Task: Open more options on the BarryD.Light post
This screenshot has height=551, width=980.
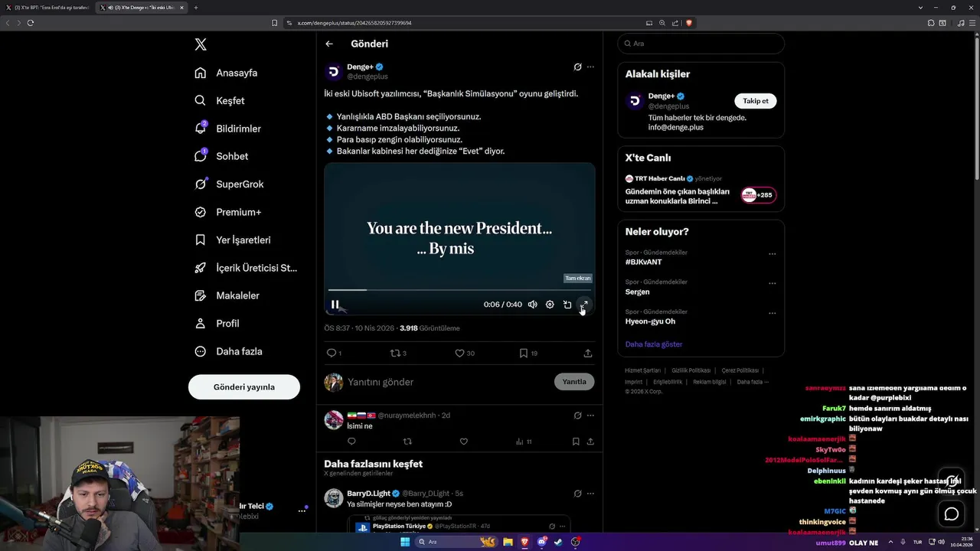Action: pyautogui.click(x=590, y=494)
